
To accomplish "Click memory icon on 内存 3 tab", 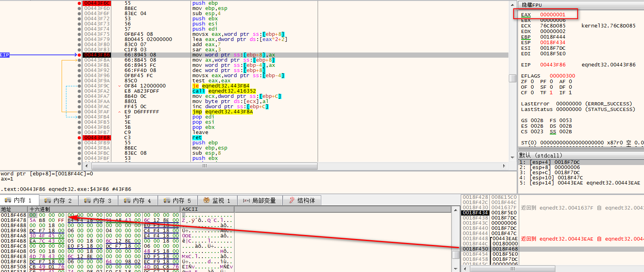I will pos(87,200).
